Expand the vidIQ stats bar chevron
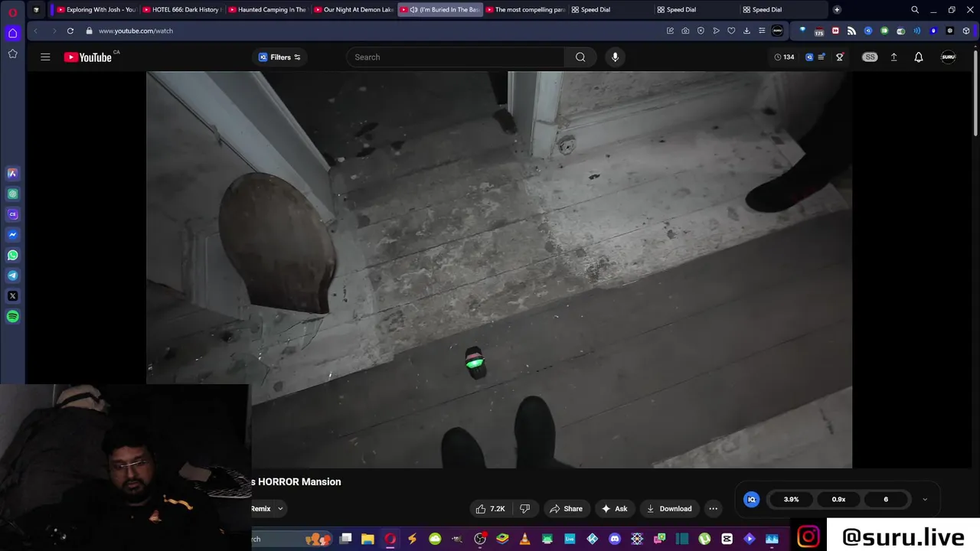Viewport: 980px width, 551px height. tap(924, 500)
